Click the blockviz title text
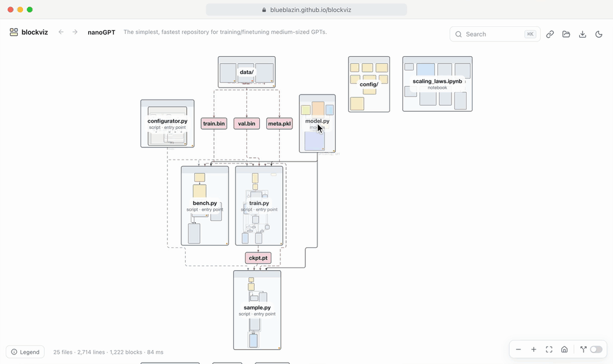The image size is (613, 364). pyautogui.click(x=34, y=32)
